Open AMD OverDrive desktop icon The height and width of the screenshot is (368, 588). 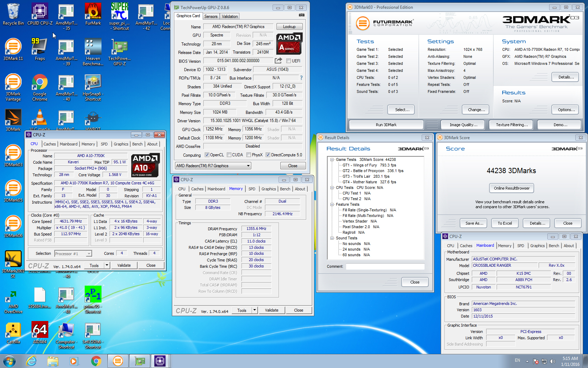[x=13, y=300]
